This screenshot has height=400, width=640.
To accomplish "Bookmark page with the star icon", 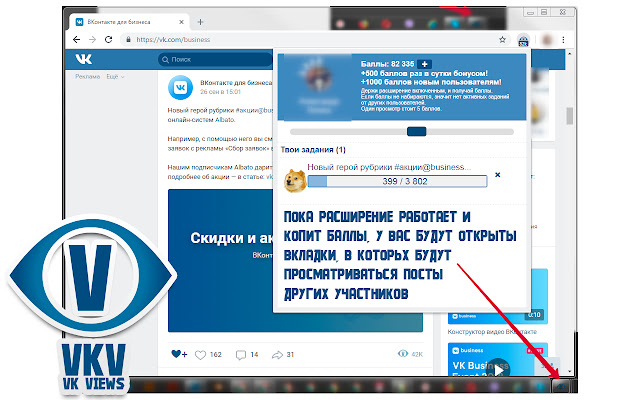I will click(502, 40).
